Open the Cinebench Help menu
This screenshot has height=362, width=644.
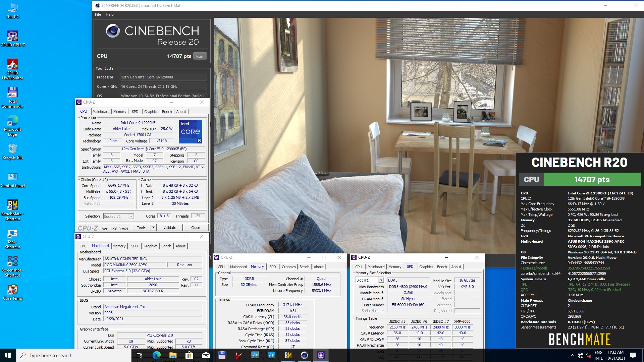(x=110, y=14)
